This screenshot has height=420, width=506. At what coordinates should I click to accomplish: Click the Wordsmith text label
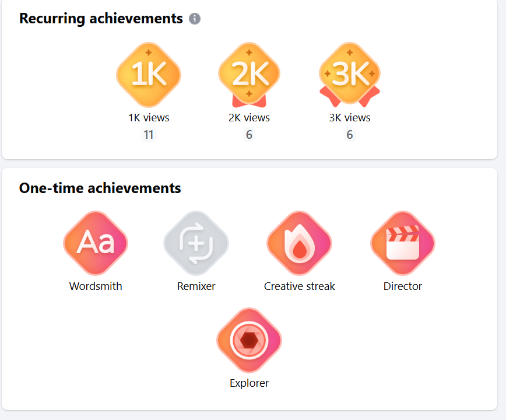click(x=96, y=286)
